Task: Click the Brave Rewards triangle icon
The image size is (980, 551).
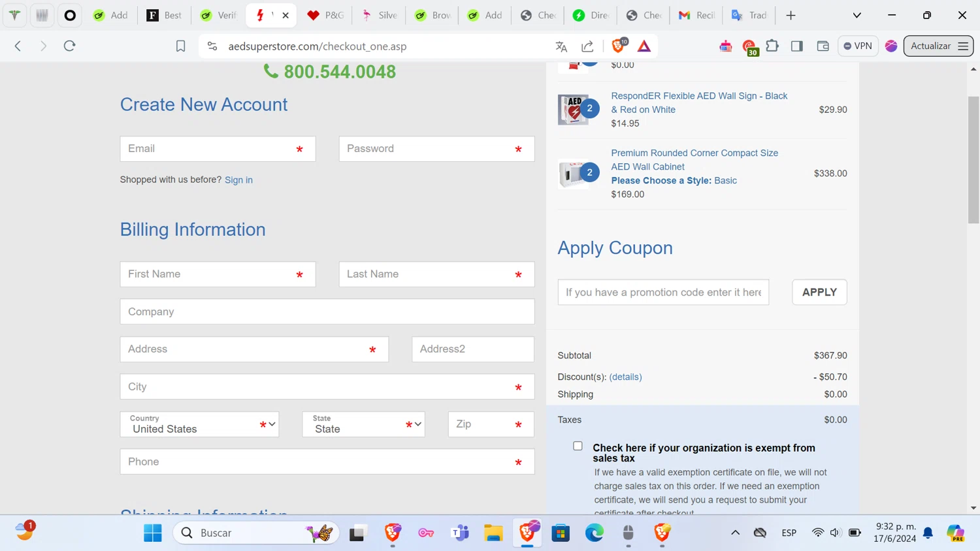Action: point(644,46)
